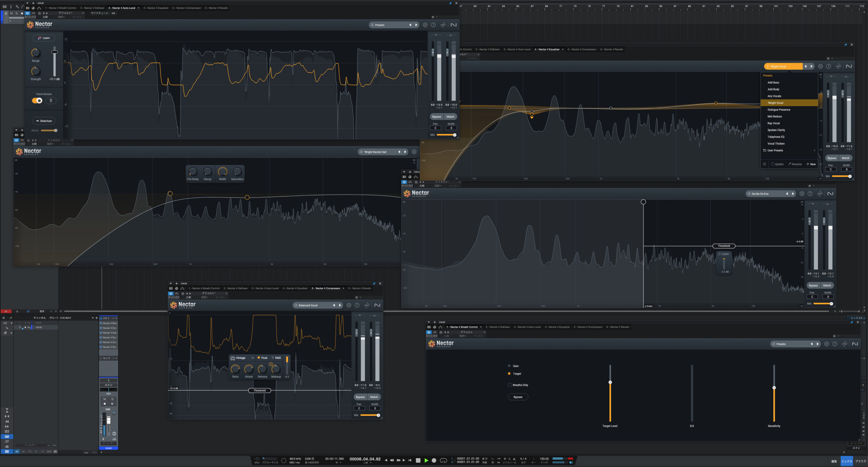Click the Play button in transport
Screen dimensions: 868x467
point(426,461)
